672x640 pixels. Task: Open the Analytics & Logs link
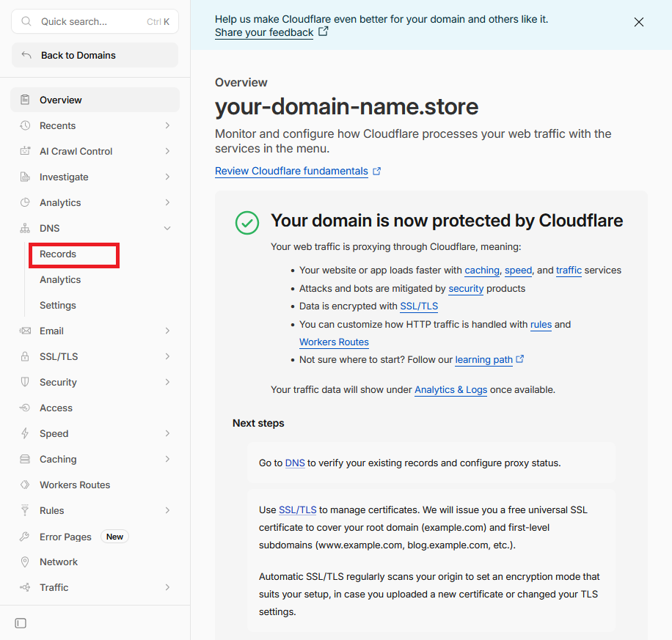coord(451,390)
